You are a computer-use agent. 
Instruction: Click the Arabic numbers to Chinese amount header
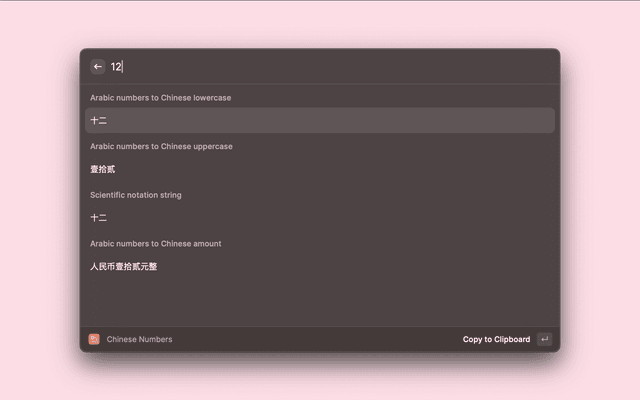[155, 243]
